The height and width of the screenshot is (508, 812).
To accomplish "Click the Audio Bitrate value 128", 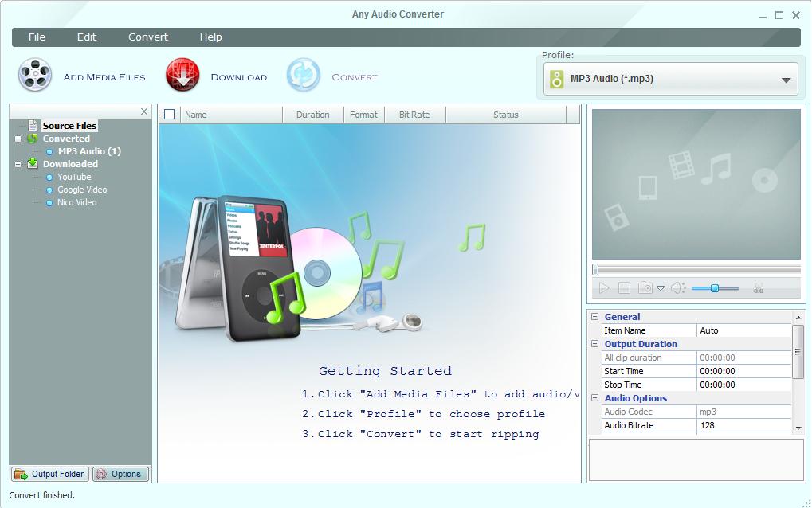I will [744, 425].
